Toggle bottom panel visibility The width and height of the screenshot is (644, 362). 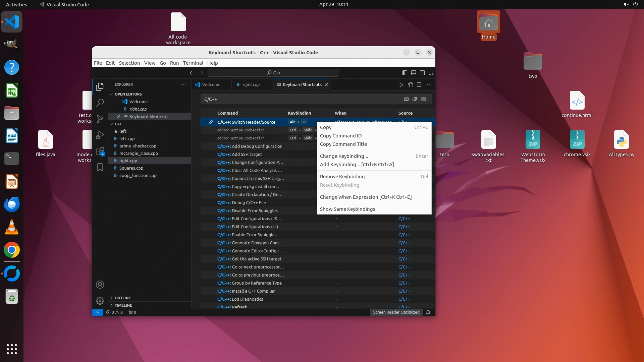coord(414,73)
